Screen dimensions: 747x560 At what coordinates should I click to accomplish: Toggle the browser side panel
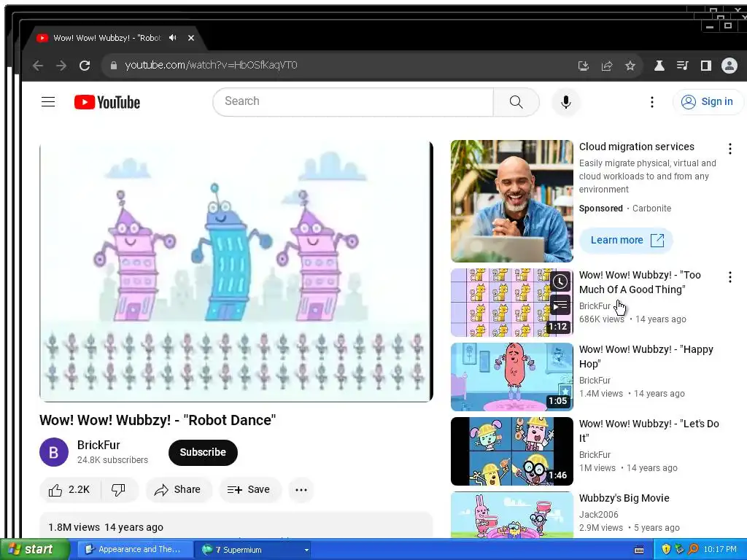pos(706,66)
